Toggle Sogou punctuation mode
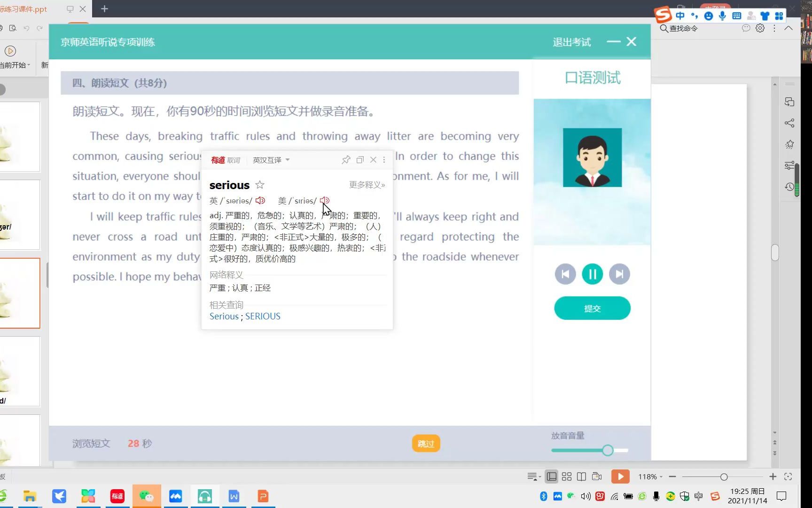 [x=694, y=16]
